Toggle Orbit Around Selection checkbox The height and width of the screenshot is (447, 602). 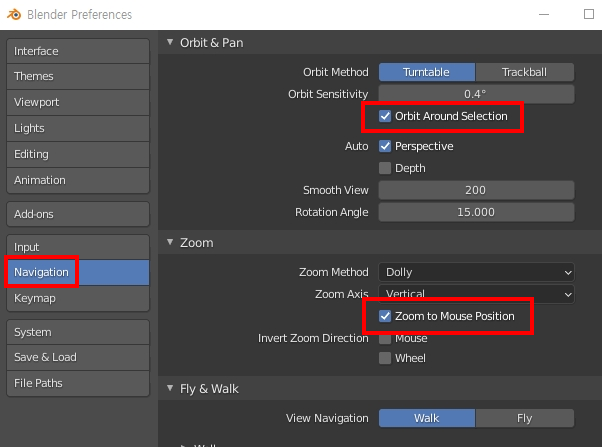tap(385, 116)
